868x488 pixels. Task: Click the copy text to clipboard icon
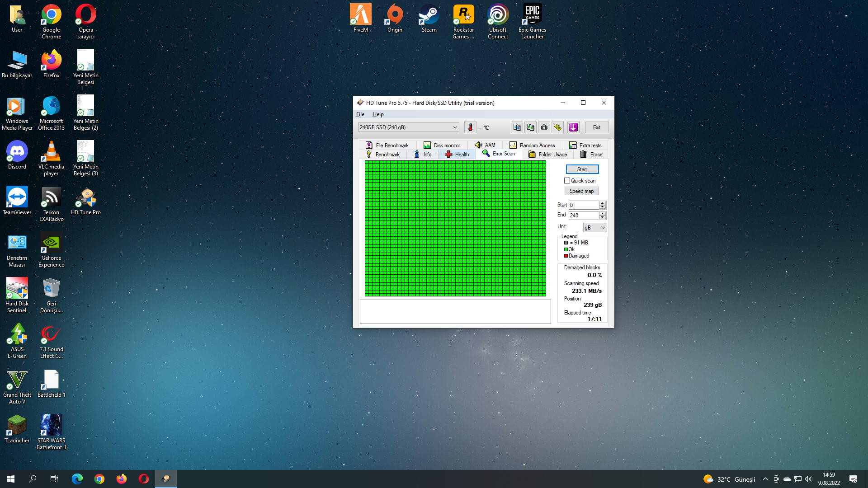coord(517,127)
